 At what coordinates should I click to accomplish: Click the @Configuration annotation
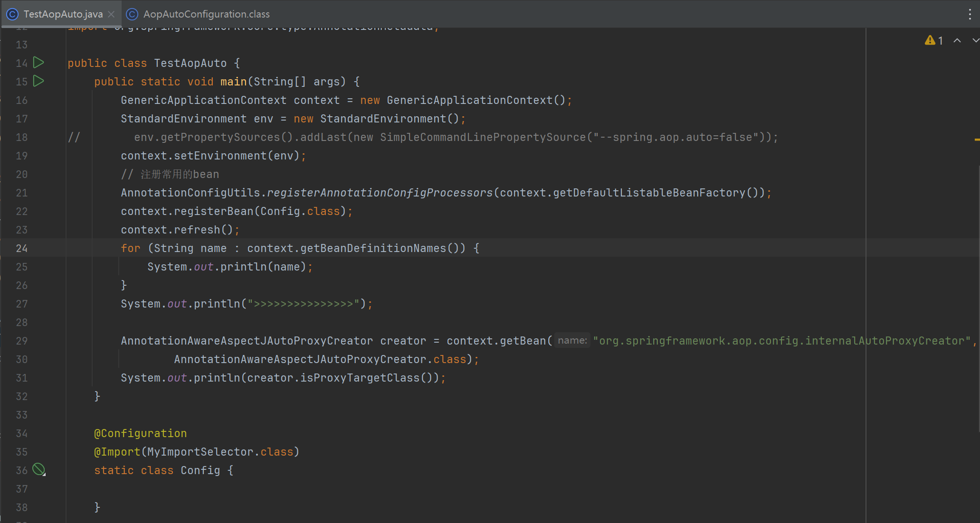point(140,433)
